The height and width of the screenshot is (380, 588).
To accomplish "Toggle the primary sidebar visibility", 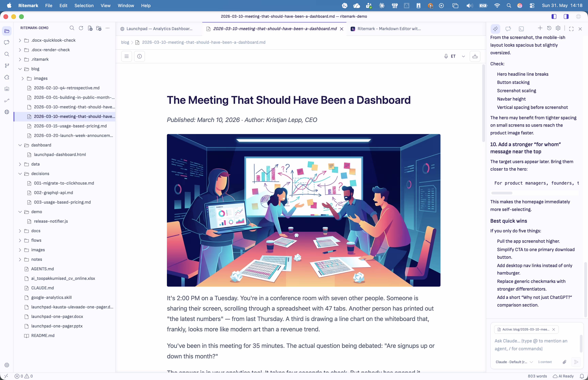I will coord(554,16).
